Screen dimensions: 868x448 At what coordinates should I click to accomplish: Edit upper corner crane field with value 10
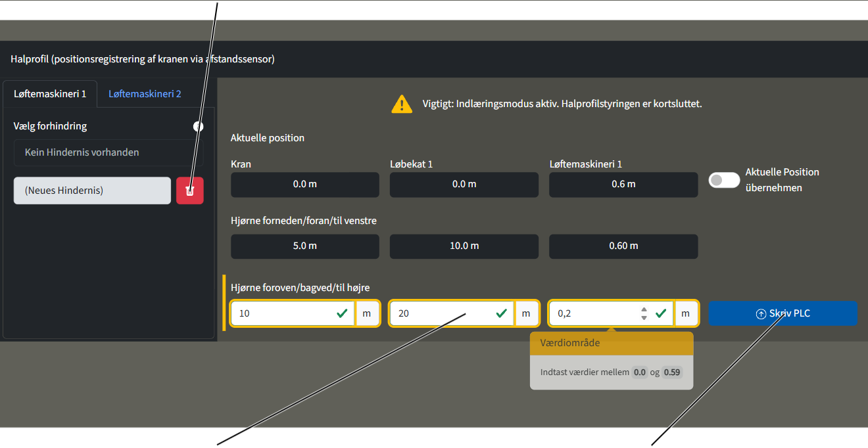click(x=293, y=313)
